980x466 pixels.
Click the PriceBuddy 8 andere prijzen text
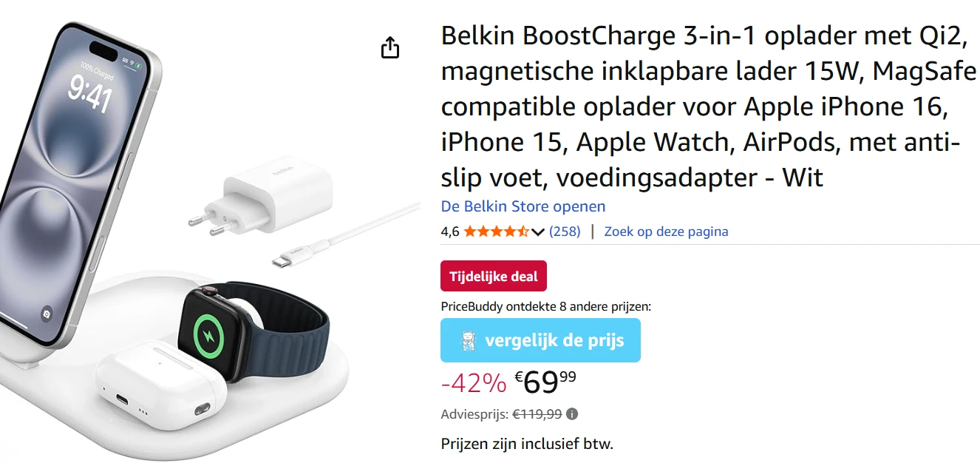(x=547, y=305)
